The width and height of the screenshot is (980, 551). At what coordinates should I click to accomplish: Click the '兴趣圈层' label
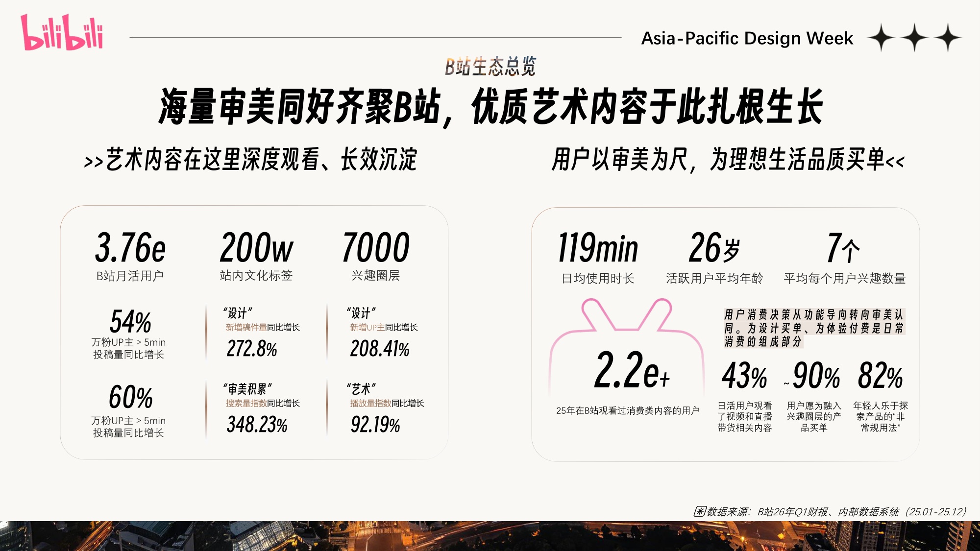tap(376, 275)
